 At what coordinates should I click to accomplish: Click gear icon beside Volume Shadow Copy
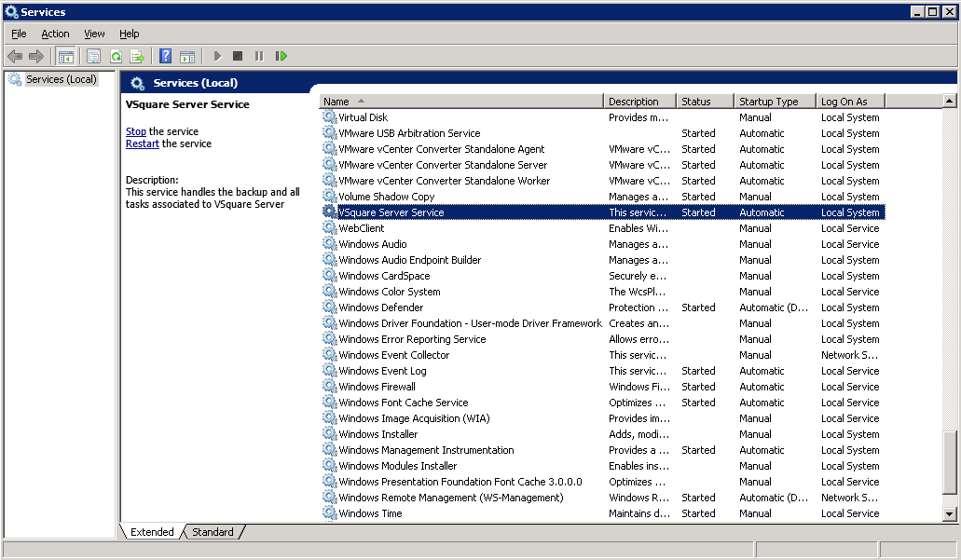click(x=329, y=196)
